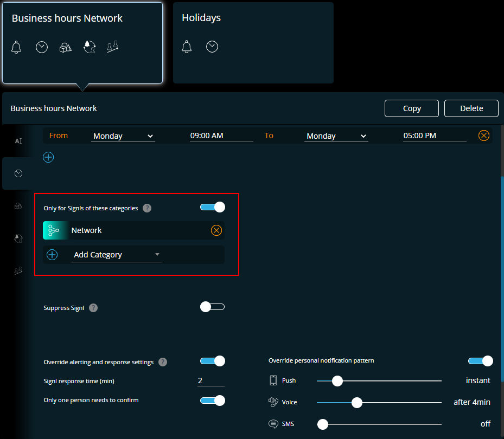This screenshot has height=439, width=504.
Task: Expand the Add Category dropdown
Action: (x=116, y=255)
